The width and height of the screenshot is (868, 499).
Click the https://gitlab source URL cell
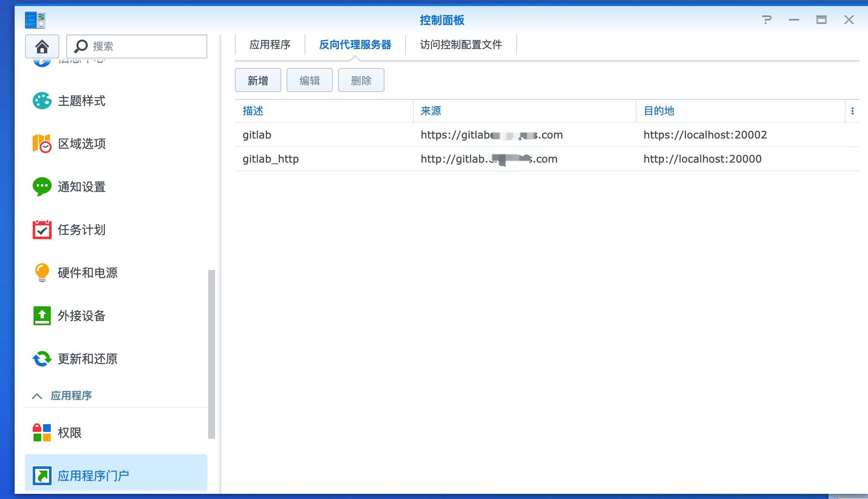pos(492,135)
